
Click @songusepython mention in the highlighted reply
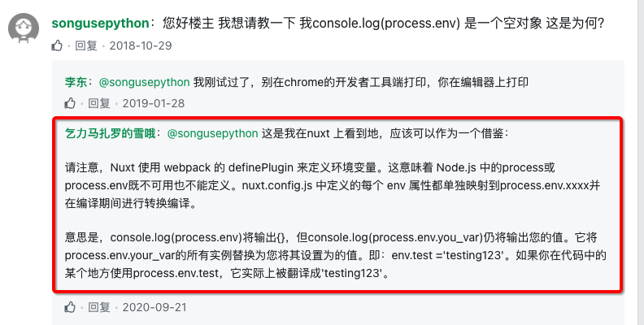click(x=213, y=132)
